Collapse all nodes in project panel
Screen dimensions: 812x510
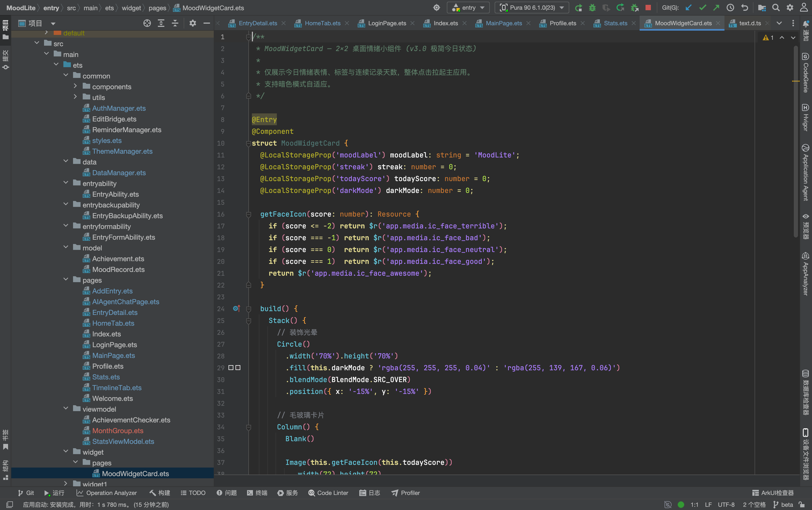175,23
